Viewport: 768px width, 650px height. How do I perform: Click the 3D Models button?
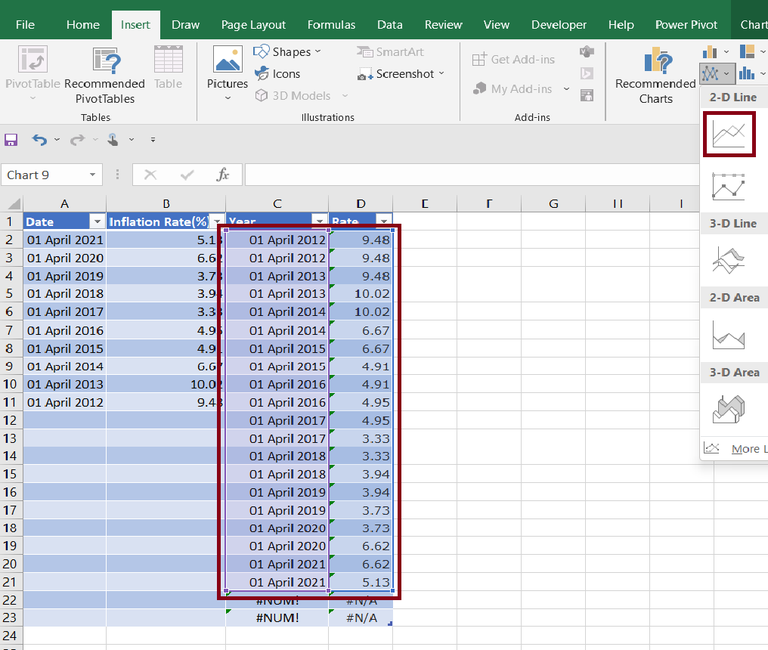pos(301,96)
